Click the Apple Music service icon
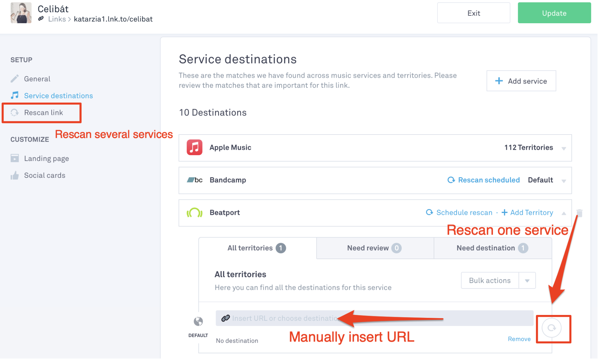The height and width of the screenshot is (364, 604). pyautogui.click(x=194, y=147)
